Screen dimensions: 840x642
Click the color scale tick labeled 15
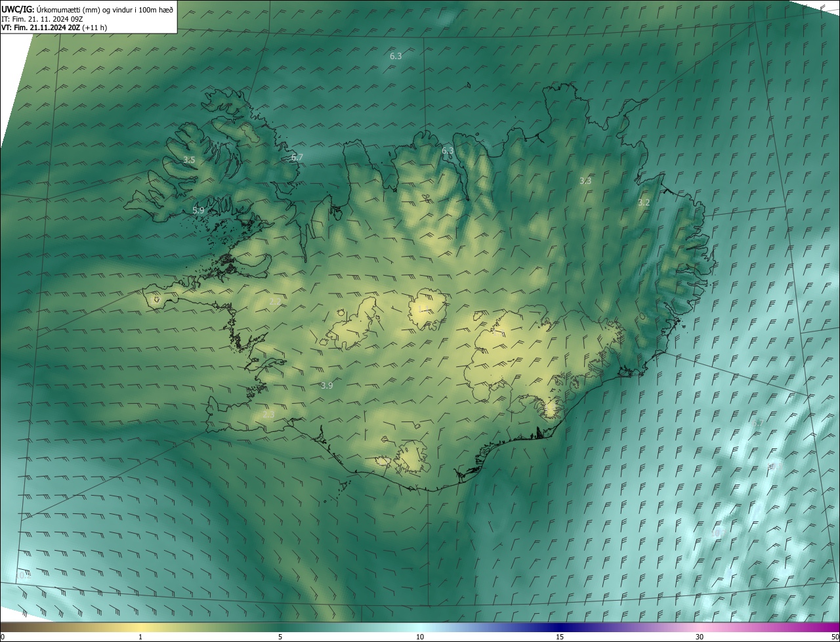click(560, 637)
